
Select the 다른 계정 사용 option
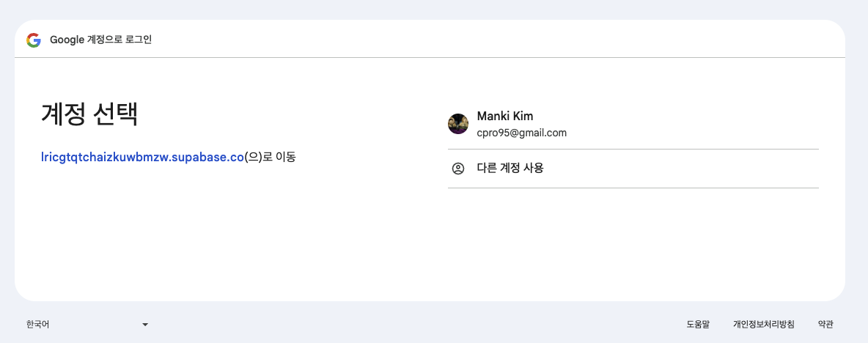coord(510,169)
